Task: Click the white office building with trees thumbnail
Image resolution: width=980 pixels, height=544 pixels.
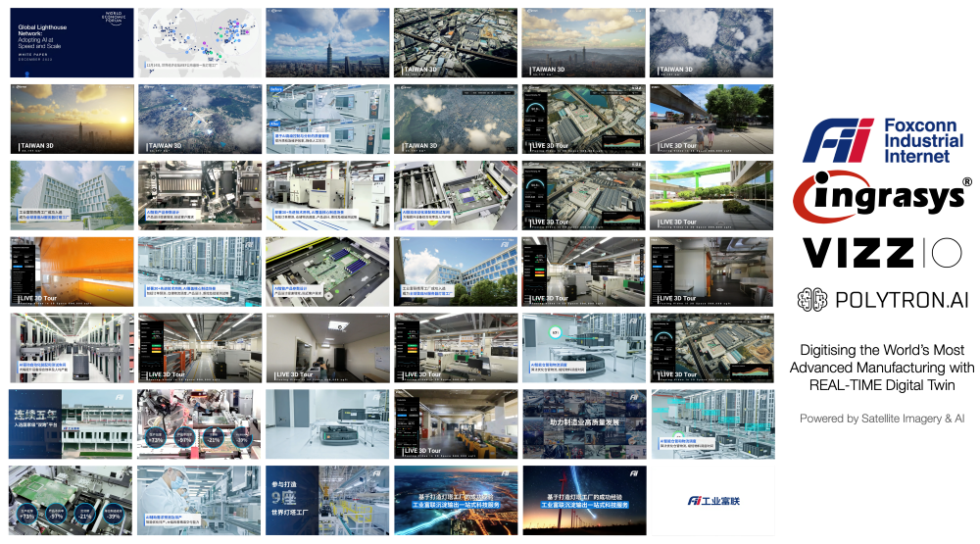Action: pyautogui.click(x=72, y=195)
